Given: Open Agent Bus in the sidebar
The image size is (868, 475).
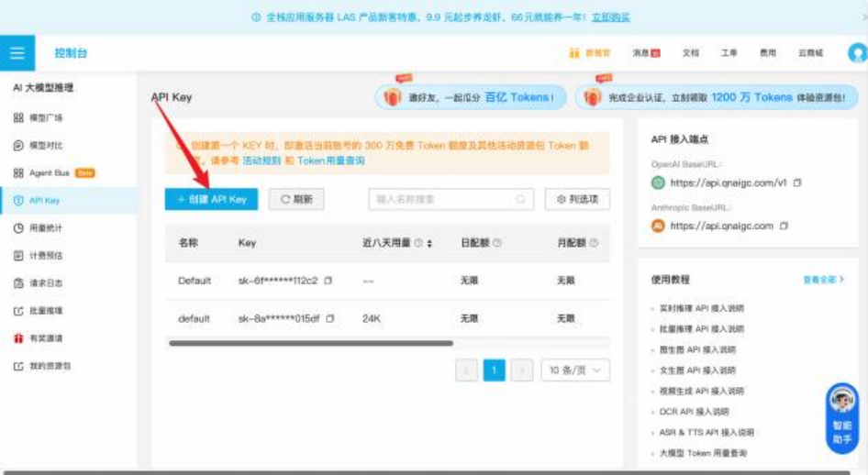Looking at the screenshot, I should 54,173.
